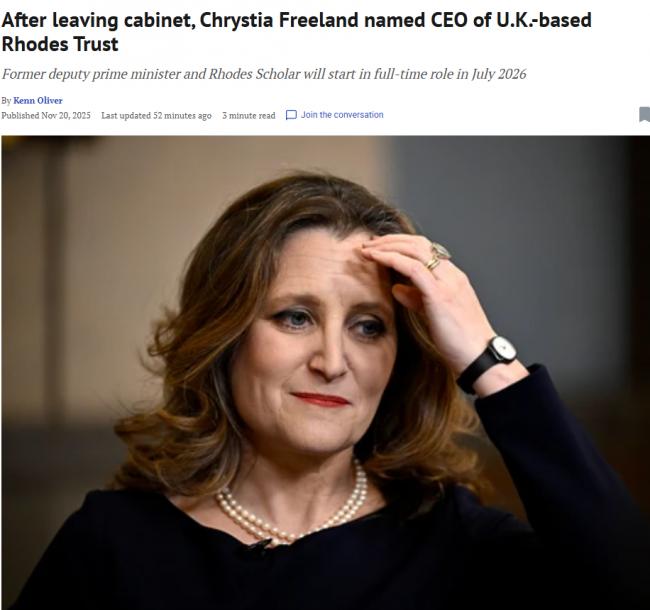The image size is (650, 610).
Task: Click the name 'Chrystia Freeland' in headline
Action: 279,20
